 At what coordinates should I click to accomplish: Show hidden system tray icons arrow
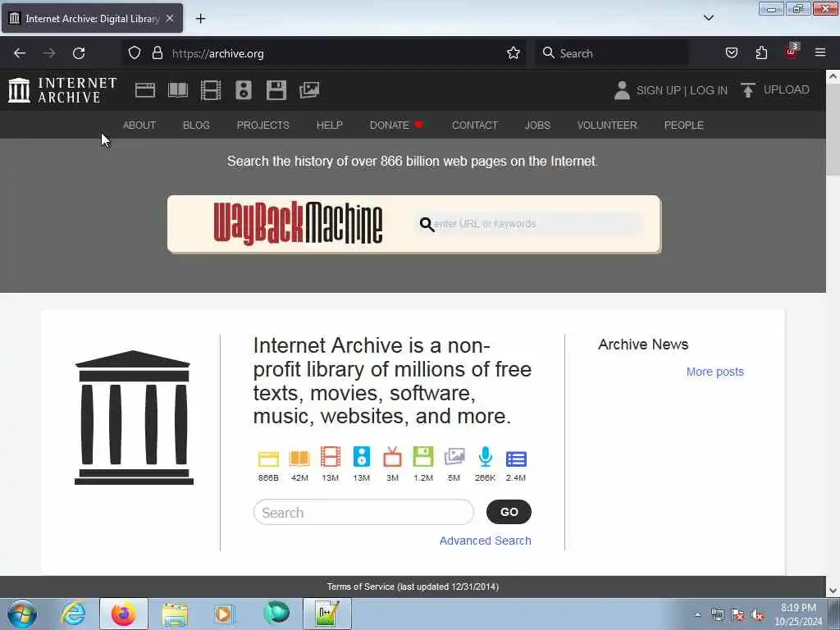pos(697,615)
